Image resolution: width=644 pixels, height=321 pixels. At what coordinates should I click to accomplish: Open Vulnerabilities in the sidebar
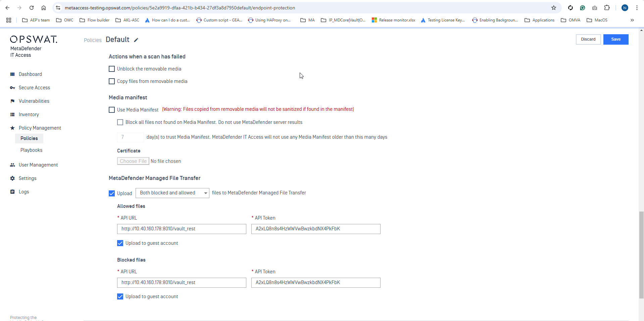34,101
